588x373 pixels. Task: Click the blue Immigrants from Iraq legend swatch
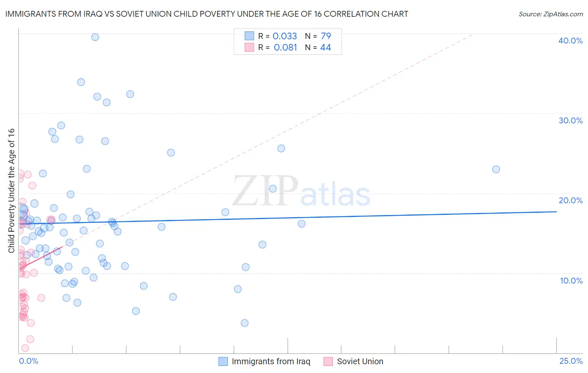tap(223, 361)
